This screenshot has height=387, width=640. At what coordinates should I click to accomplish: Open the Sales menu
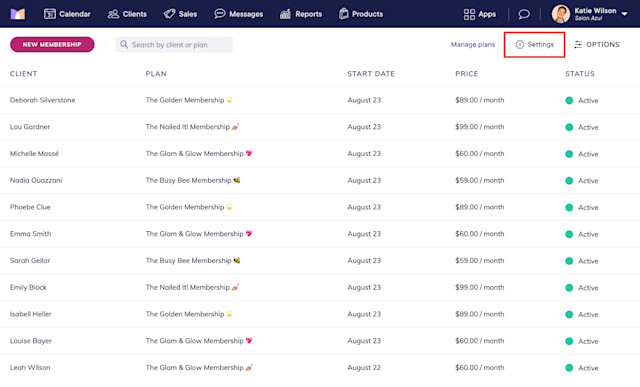pos(180,14)
